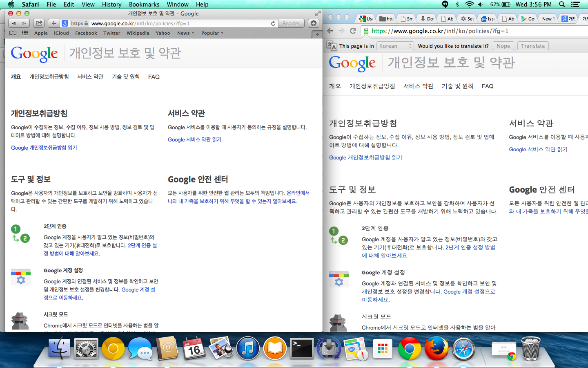Open Bookmarks menu in menu bar

[x=144, y=4]
